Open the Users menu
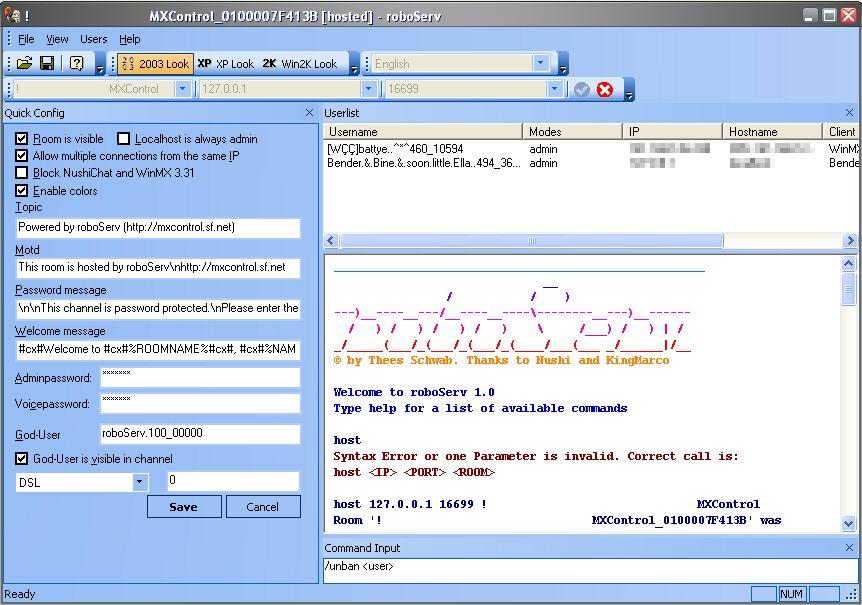 pos(93,39)
